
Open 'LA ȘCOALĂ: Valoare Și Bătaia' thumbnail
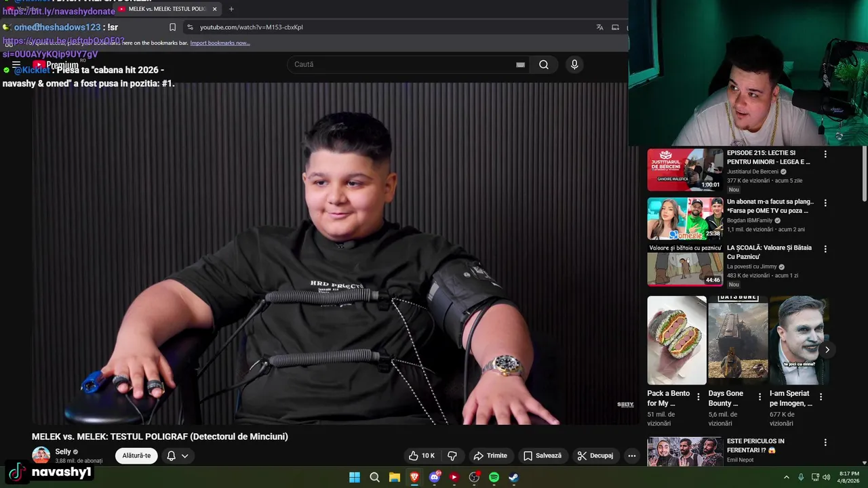tap(685, 265)
